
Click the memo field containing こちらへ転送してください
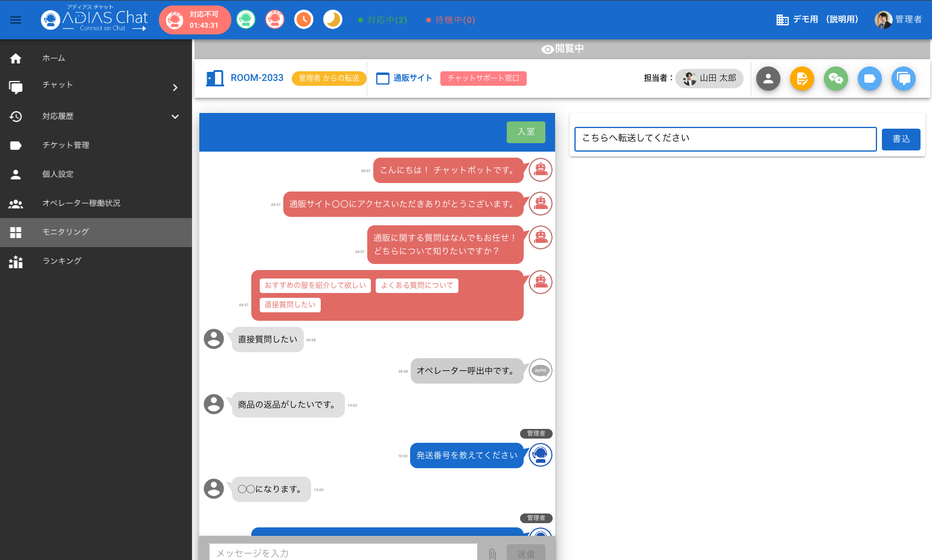click(x=725, y=139)
